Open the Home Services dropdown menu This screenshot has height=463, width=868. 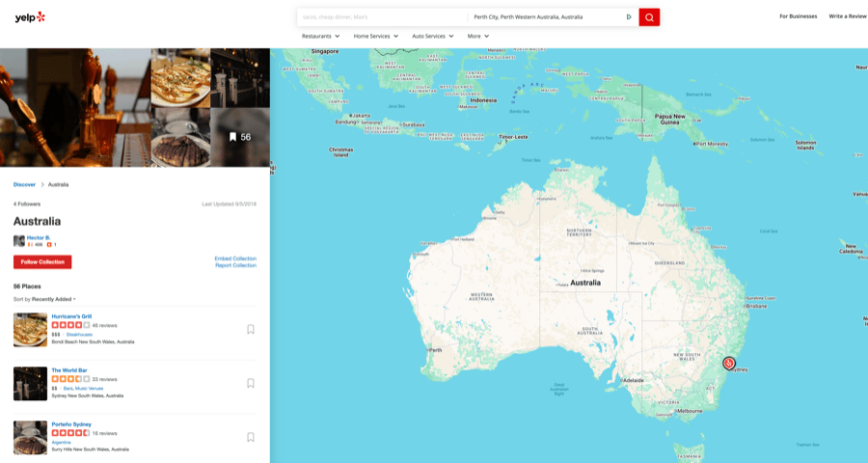[376, 36]
